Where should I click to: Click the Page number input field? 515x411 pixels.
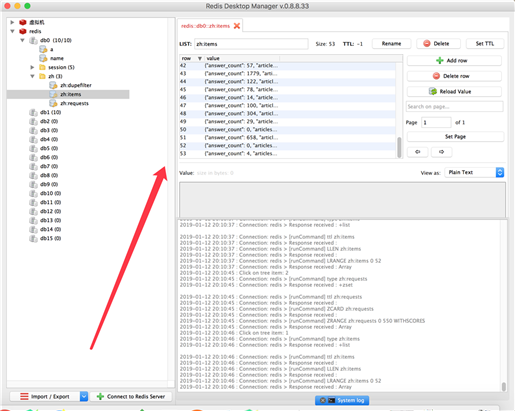tap(436, 123)
